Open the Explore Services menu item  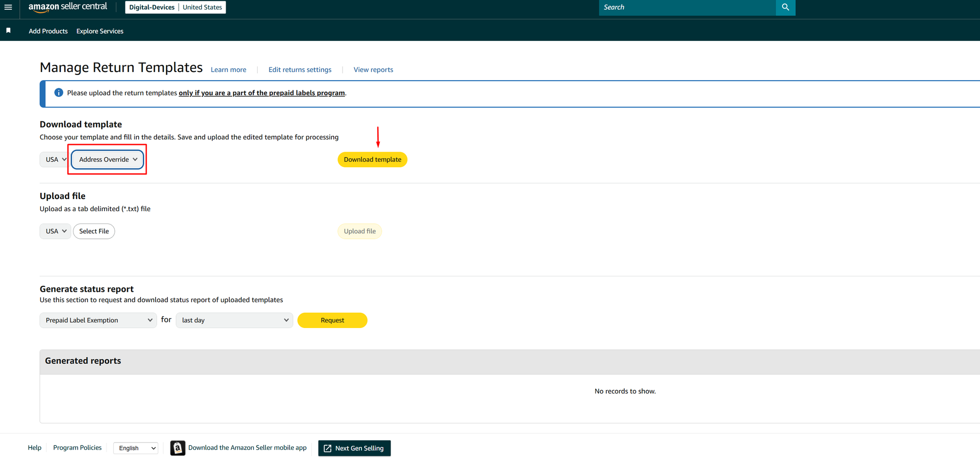[x=100, y=31]
